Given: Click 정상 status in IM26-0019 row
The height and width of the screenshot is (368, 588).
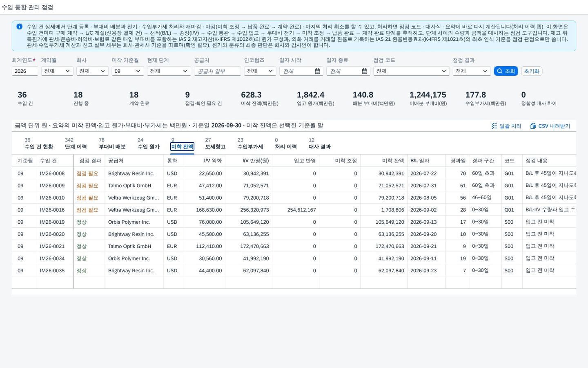Looking at the screenshot, I should tap(82, 222).
